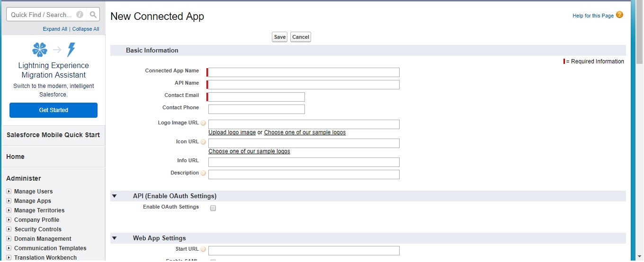644x262 pixels.
Task: Click the Lightning bolt migration icon
Action: [x=71, y=50]
